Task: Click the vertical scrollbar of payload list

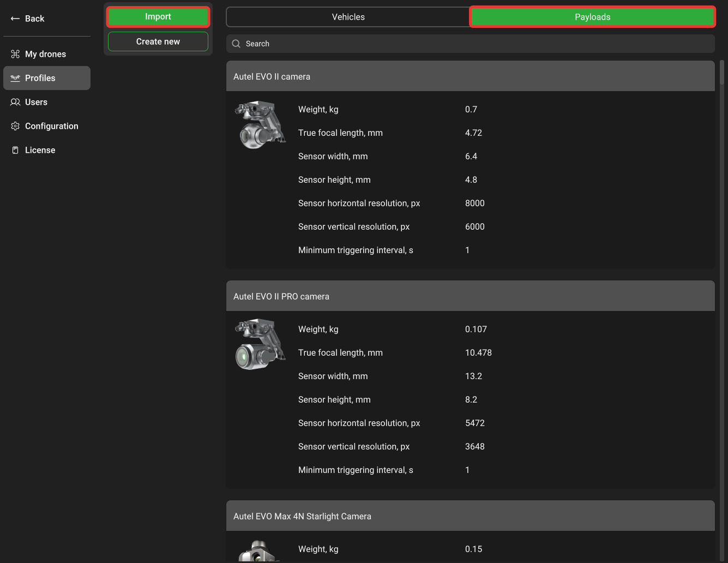Action: point(722,72)
